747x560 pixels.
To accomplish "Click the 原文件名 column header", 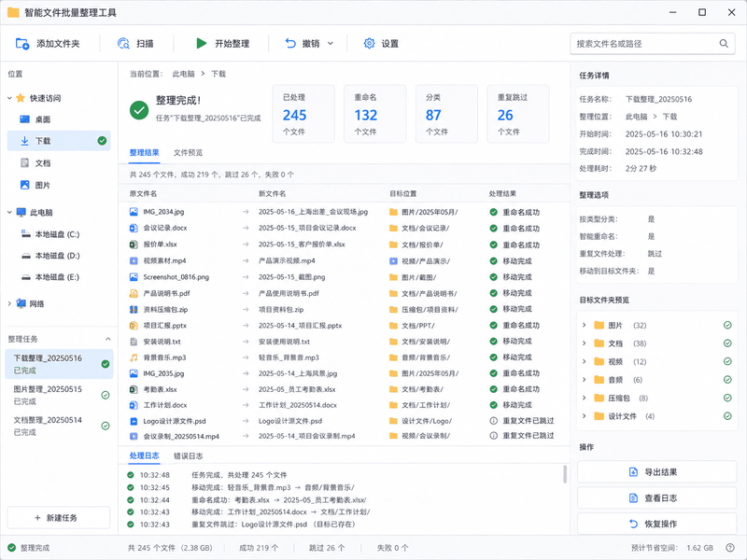I will tap(144, 194).
